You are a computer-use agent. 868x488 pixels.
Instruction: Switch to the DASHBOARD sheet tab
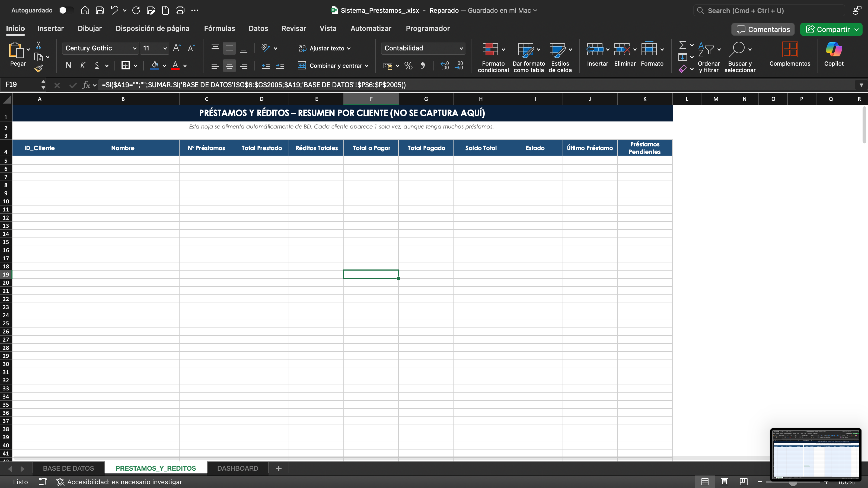pyautogui.click(x=238, y=468)
